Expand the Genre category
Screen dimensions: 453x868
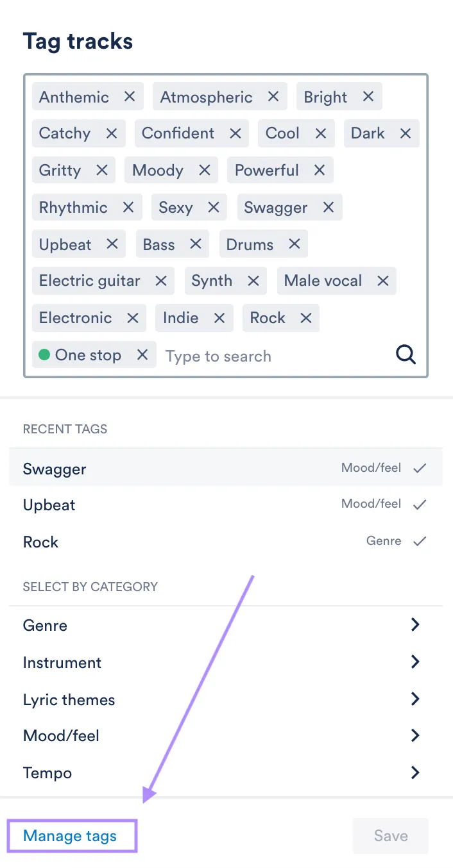point(415,625)
